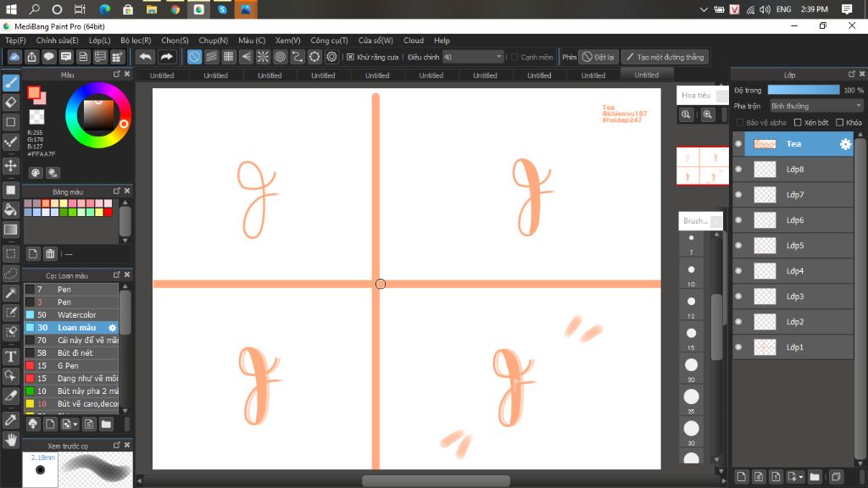The width and height of the screenshot is (868, 488).
Task: Click the cloud save icon
Action: pyautogui.click(x=14, y=57)
